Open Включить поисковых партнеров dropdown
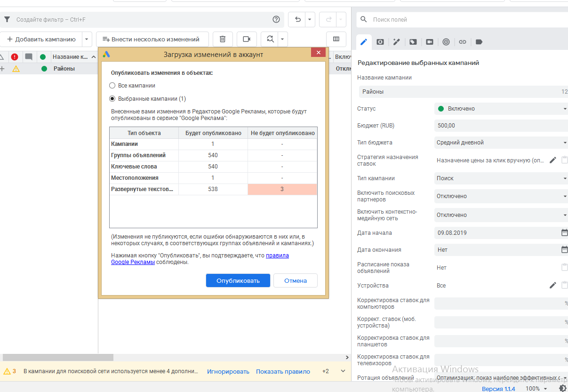Viewport: 568px width, 392px height. pyautogui.click(x=501, y=196)
